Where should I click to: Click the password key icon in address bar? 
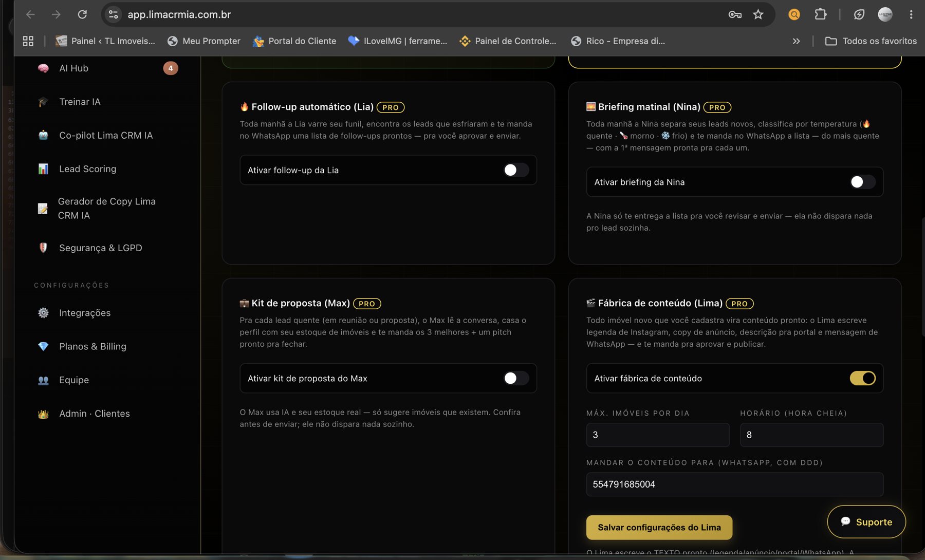735,14
